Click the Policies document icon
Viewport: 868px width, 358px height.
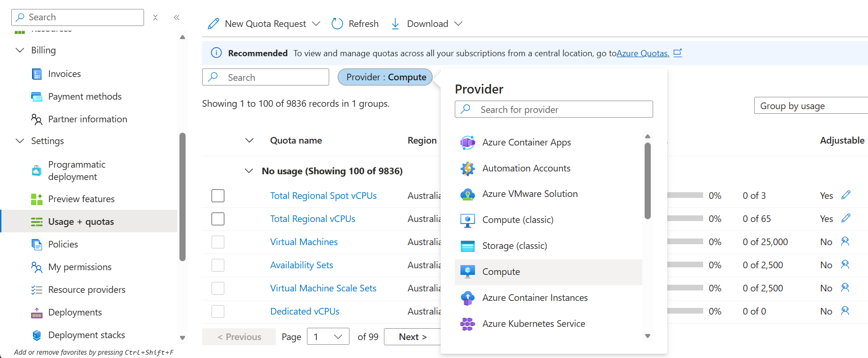pyautogui.click(x=37, y=244)
